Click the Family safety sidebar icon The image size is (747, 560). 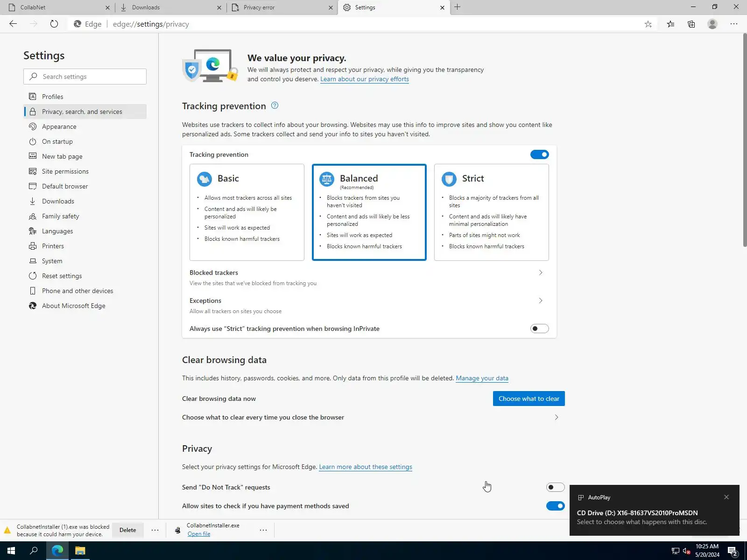tap(33, 216)
